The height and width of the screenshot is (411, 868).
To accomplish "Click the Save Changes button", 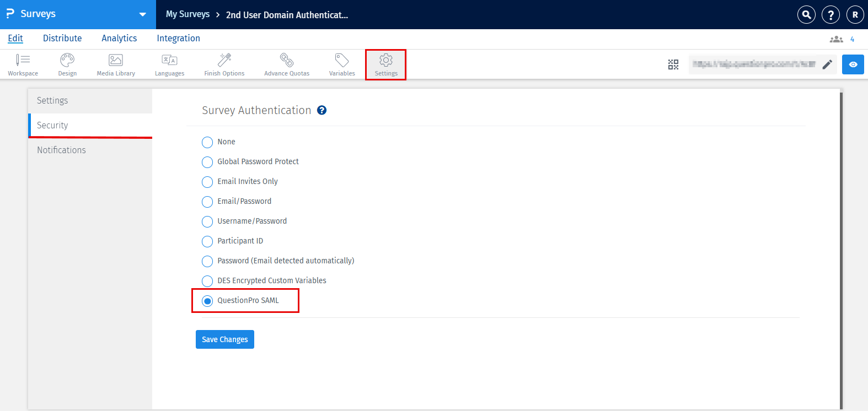I will (x=224, y=339).
